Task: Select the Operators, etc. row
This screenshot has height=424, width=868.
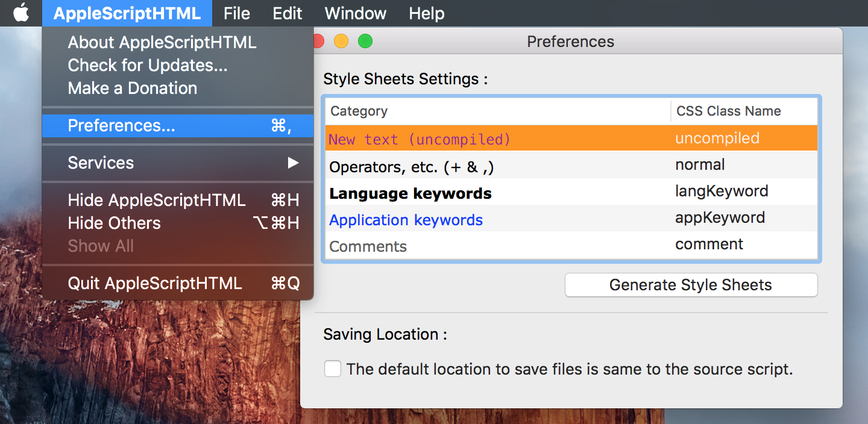Action: coord(571,165)
